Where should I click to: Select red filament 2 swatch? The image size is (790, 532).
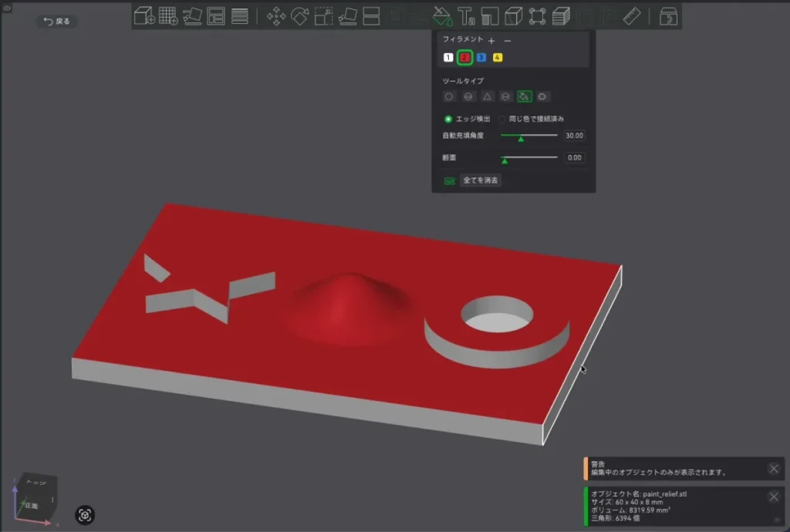pyautogui.click(x=464, y=57)
